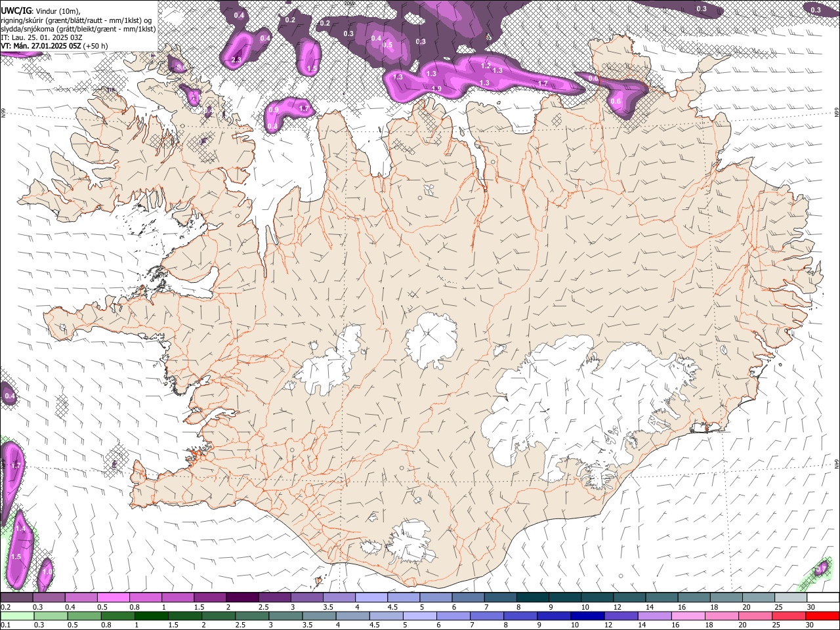The image size is (840, 630).
Task: Pick the bright red swatch ending the rain legend
Action: (x=823, y=616)
